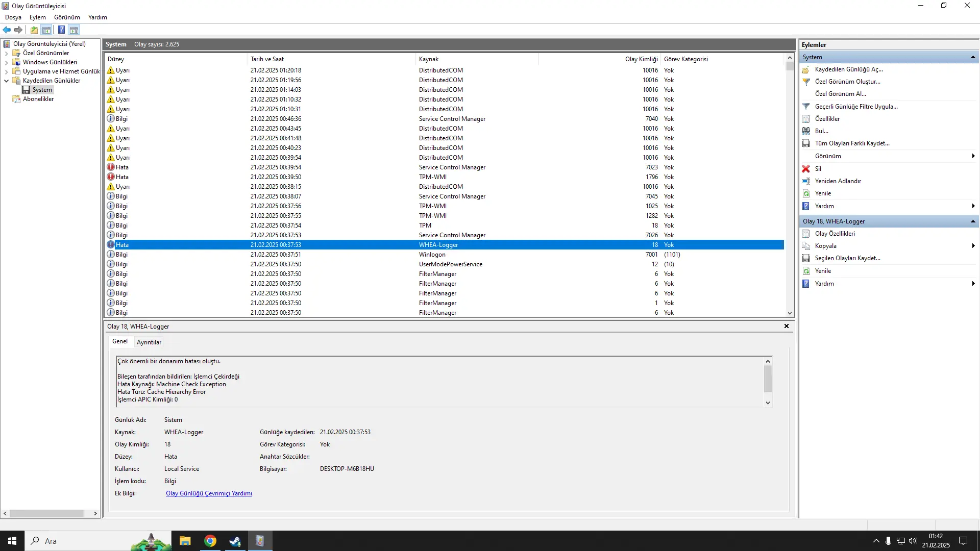Select the TPM-WMI Hata event 1796
This screenshot has height=551, width=980.
click(x=444, y=177)
